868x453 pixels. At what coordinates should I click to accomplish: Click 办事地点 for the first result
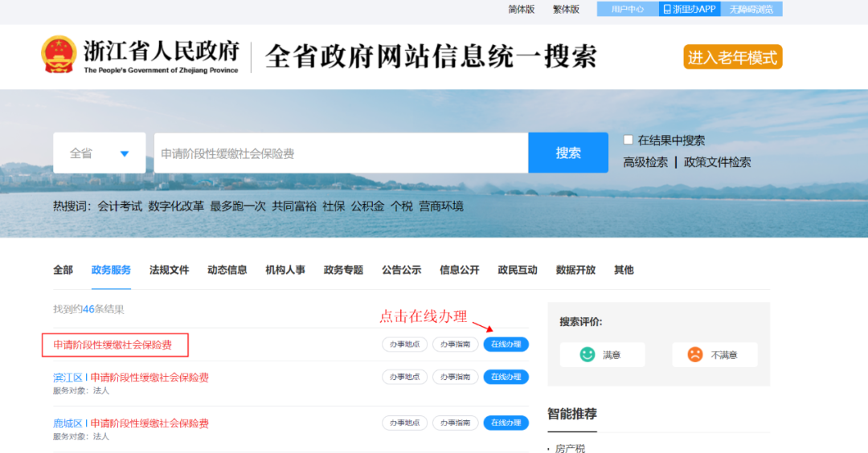404,344
